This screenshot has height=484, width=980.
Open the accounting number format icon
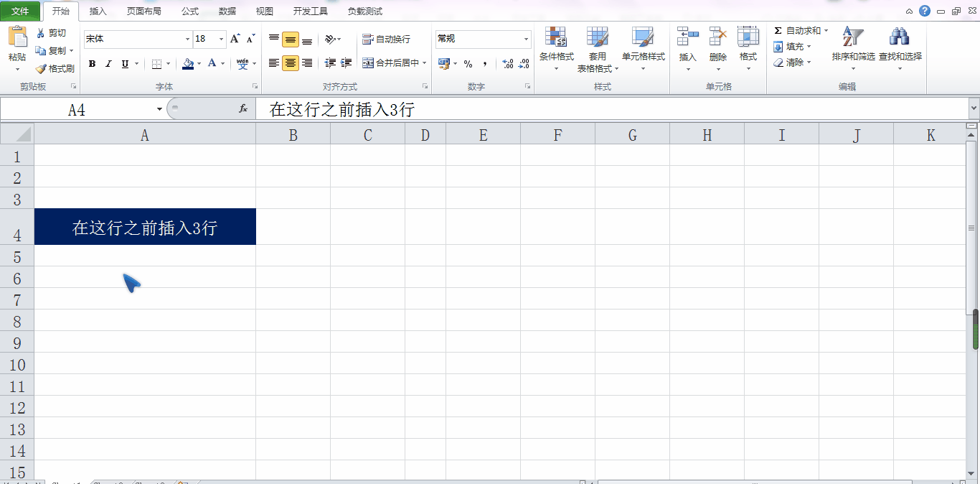click(444, 64)
